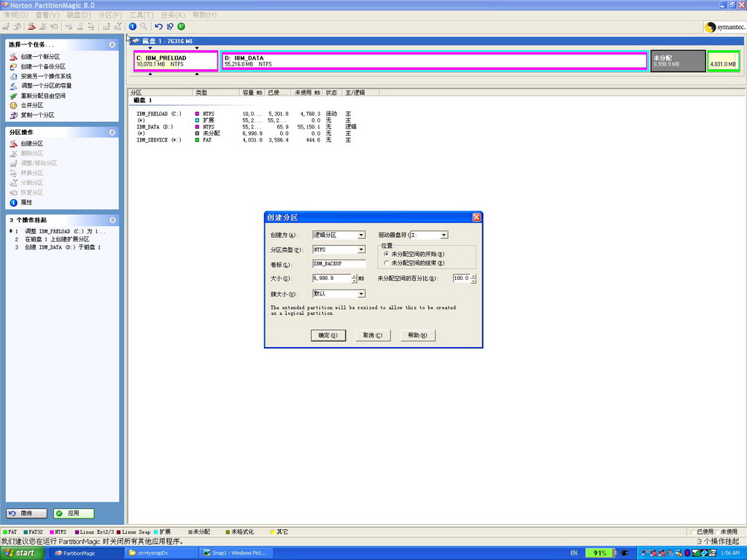Open the 工具(T) menu
The height and width of the screenshot is (560, 747).
tap(141, 15)
